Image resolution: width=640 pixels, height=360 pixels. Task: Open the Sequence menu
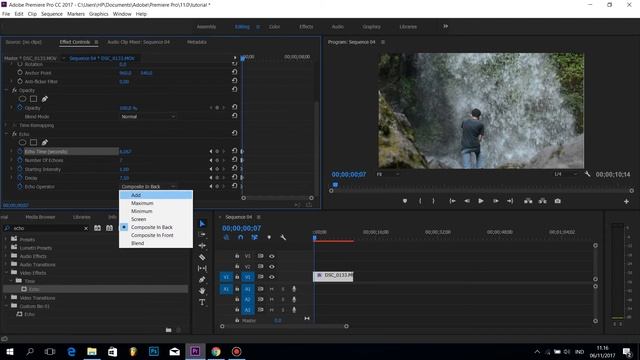[x=52, y=14]
